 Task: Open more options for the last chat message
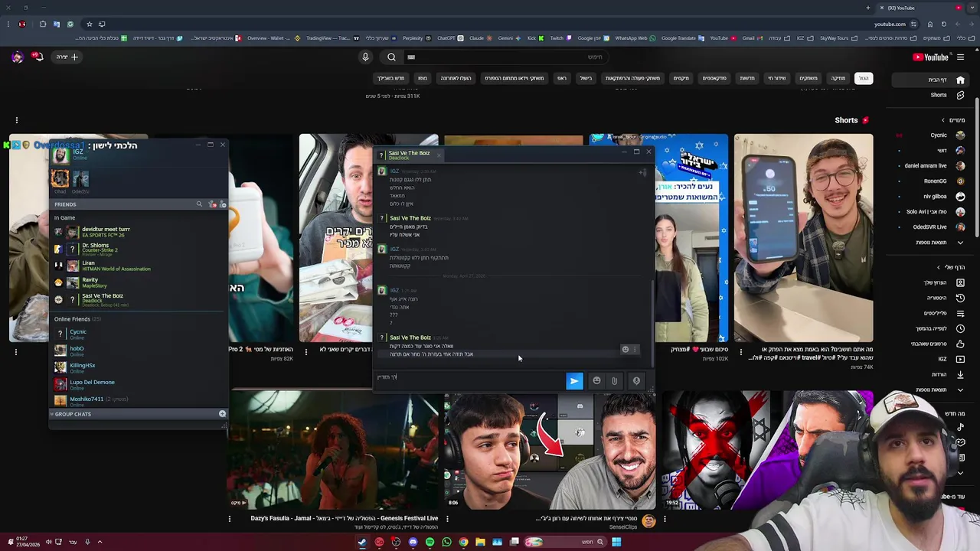pos(634,350)
